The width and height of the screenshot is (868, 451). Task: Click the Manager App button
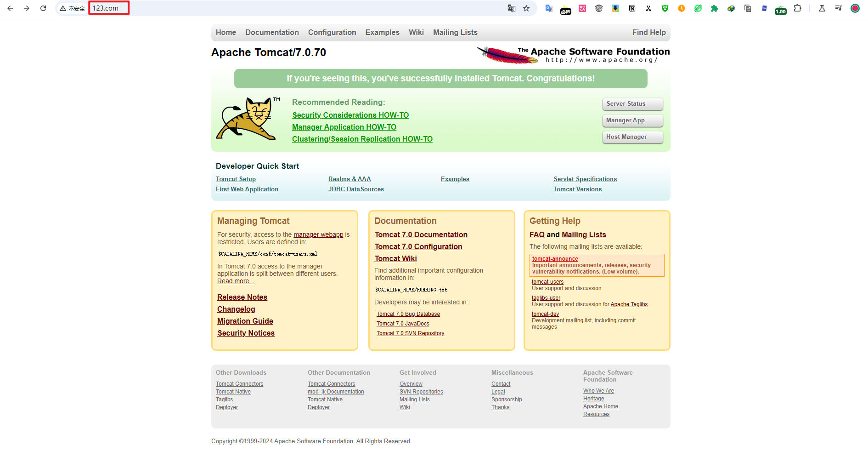point(632,120)
